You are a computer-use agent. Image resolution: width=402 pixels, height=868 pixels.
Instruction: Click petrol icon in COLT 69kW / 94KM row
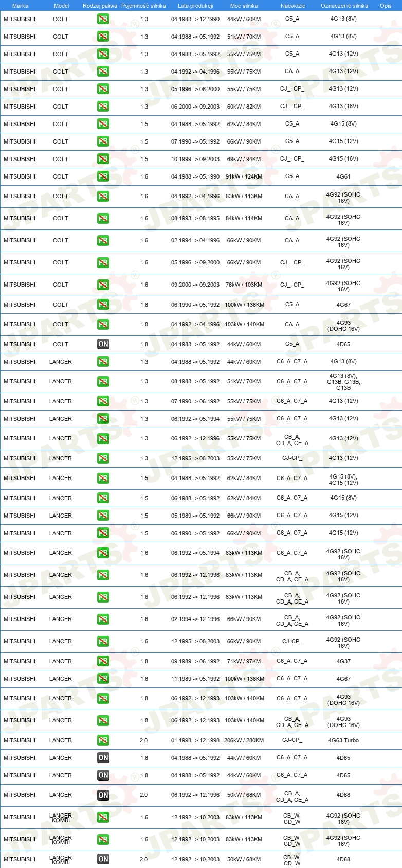[103, 159]
